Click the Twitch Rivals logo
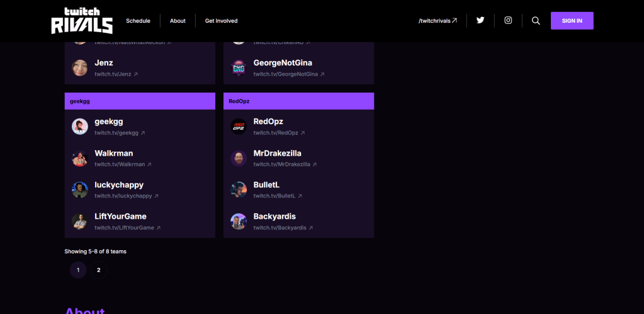 point(82,21)
